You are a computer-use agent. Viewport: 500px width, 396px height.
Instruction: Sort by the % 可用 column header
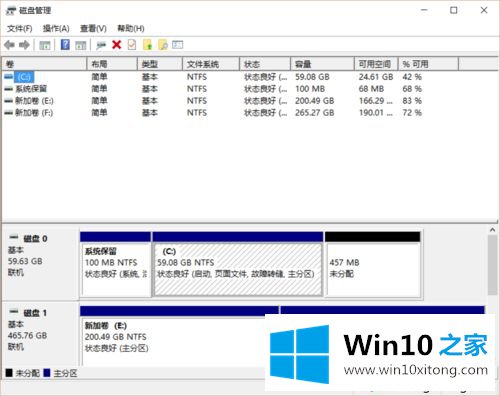click(428, 64)
